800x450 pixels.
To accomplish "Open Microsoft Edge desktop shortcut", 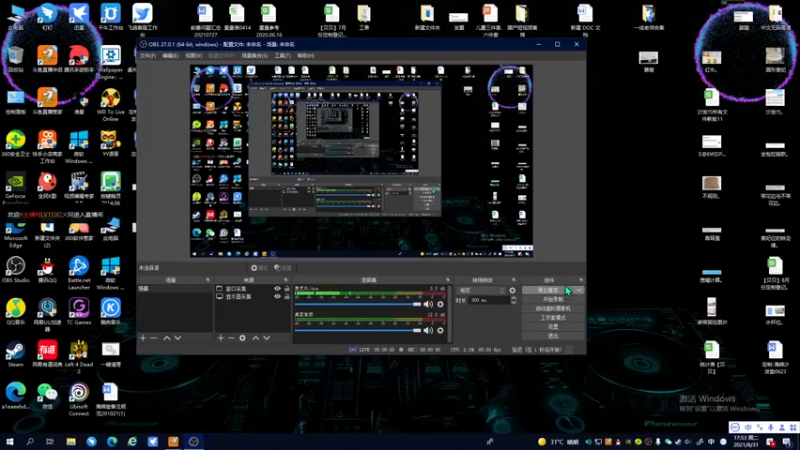I will tap(15, 235).
